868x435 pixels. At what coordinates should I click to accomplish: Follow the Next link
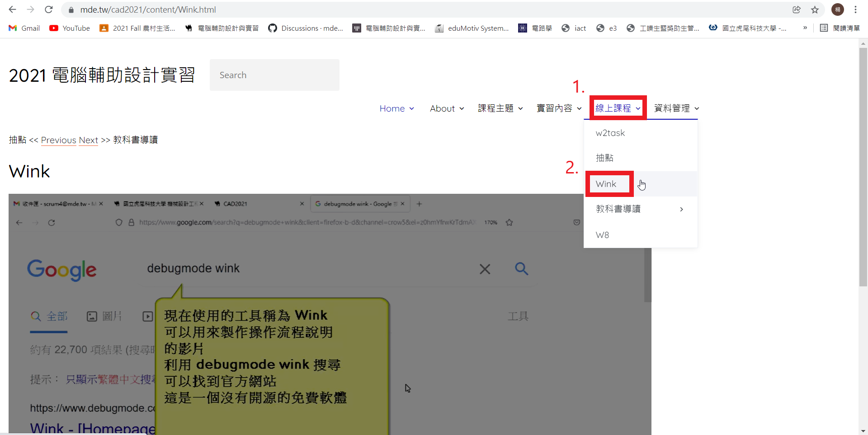pyautogui.click(x=88, y=140)
